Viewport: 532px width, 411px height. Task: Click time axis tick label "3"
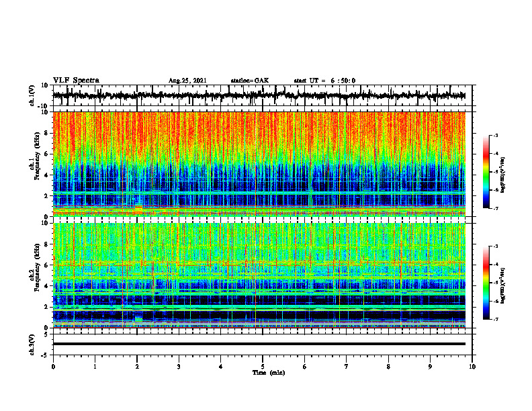pyautogui.click(x=179, y=367)
